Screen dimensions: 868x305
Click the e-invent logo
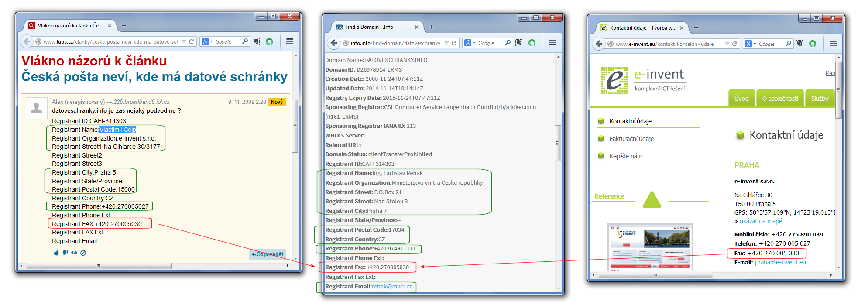click(643, 80)
